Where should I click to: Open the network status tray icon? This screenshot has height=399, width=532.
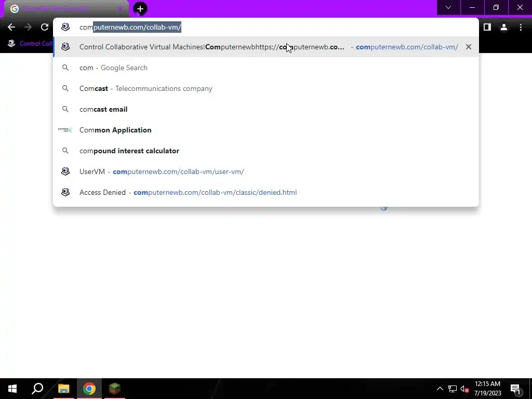(453, 389)
